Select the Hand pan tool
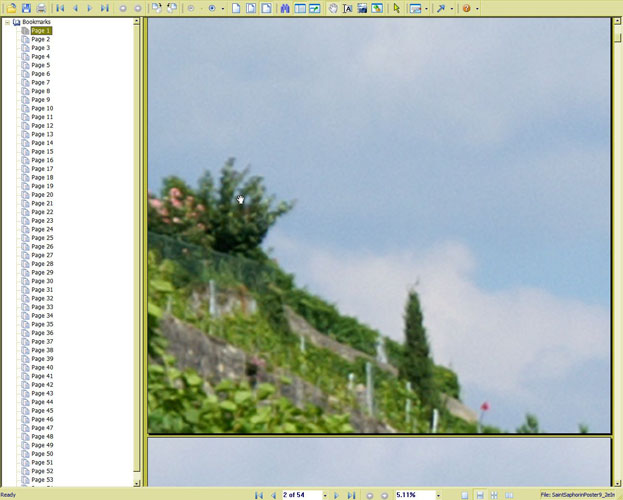 coord(333,8)
